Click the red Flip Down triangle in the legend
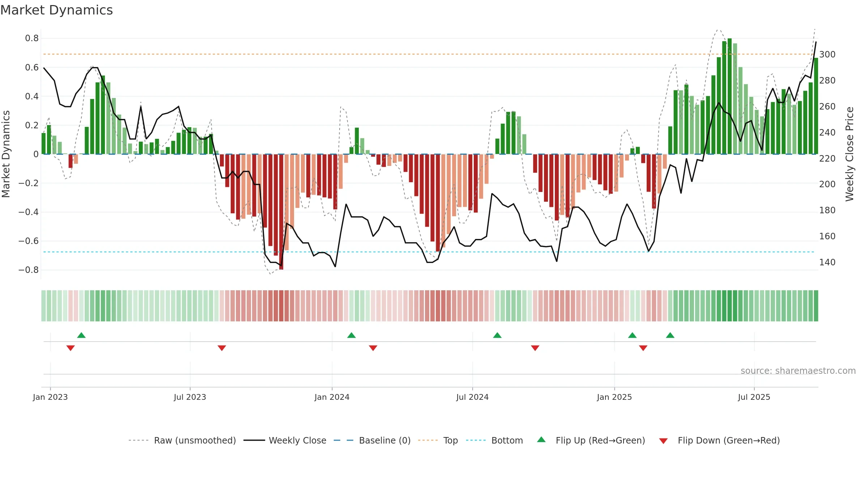This screenshot has width=868, height=488. pos(663,441)
